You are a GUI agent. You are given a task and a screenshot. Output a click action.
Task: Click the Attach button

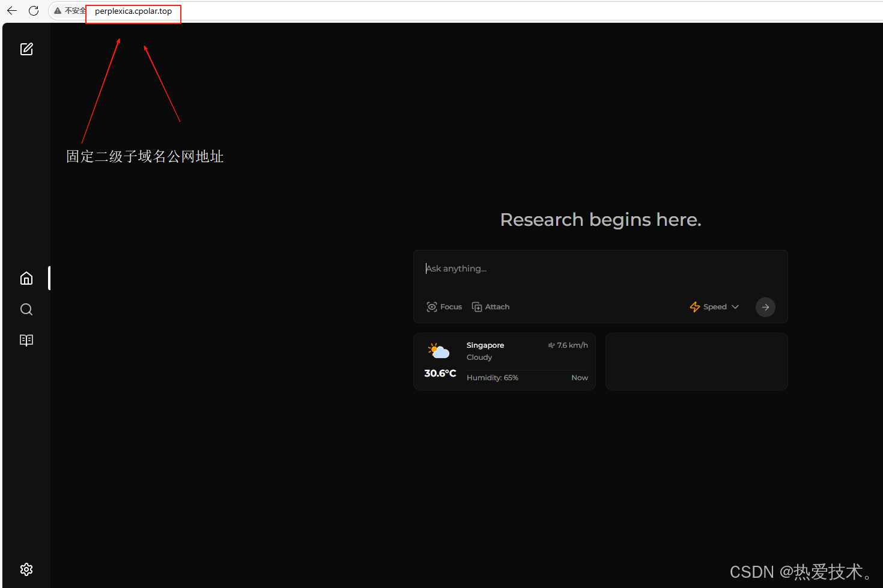click(491, 307)
